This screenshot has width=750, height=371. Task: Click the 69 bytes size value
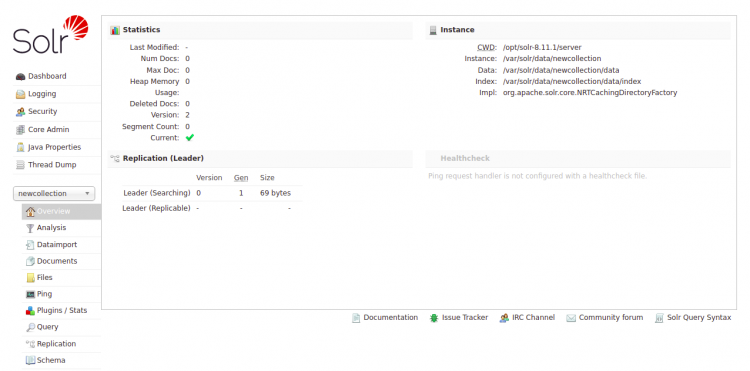276,193
